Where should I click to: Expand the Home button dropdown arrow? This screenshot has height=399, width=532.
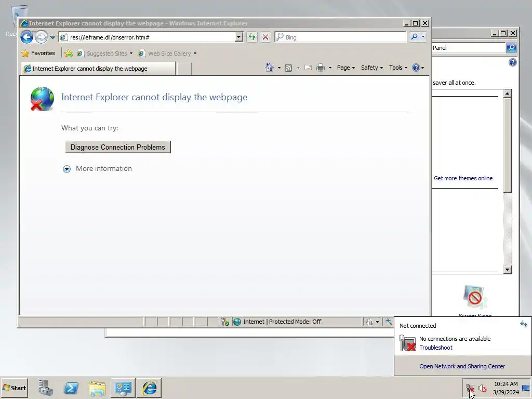coord(279,68)
